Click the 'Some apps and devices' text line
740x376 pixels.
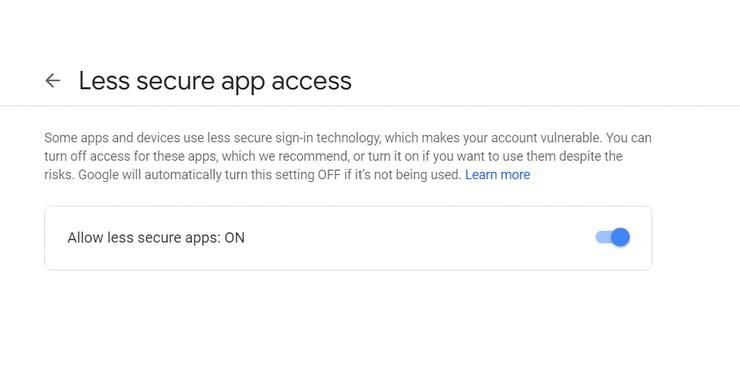click(x=348, y=138)
